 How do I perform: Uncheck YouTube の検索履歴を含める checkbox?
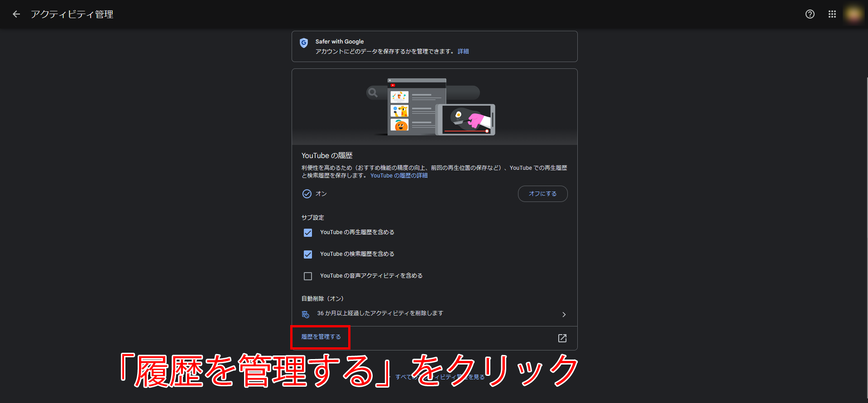(x=308, y=254)
